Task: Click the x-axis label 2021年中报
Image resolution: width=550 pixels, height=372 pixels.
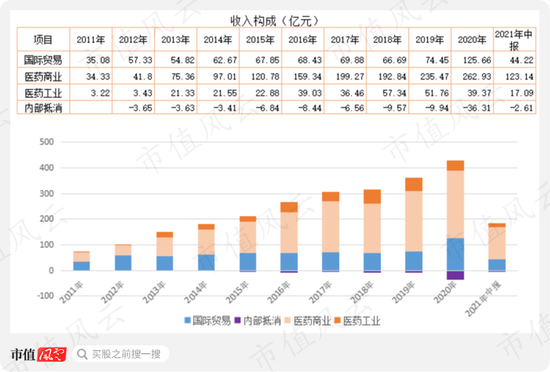Action: click(x=483, y=299)
